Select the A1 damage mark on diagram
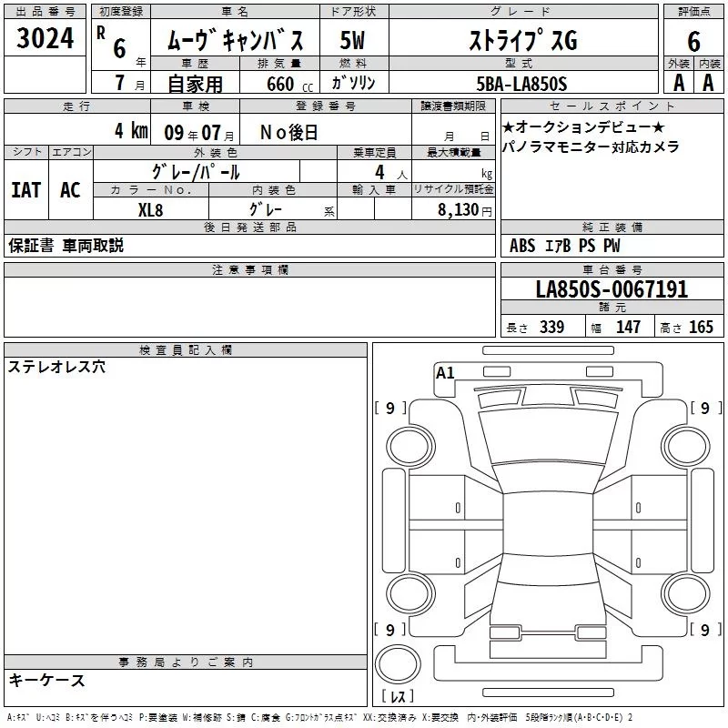Viewport: 728px width, 728px height. (445, 373)
